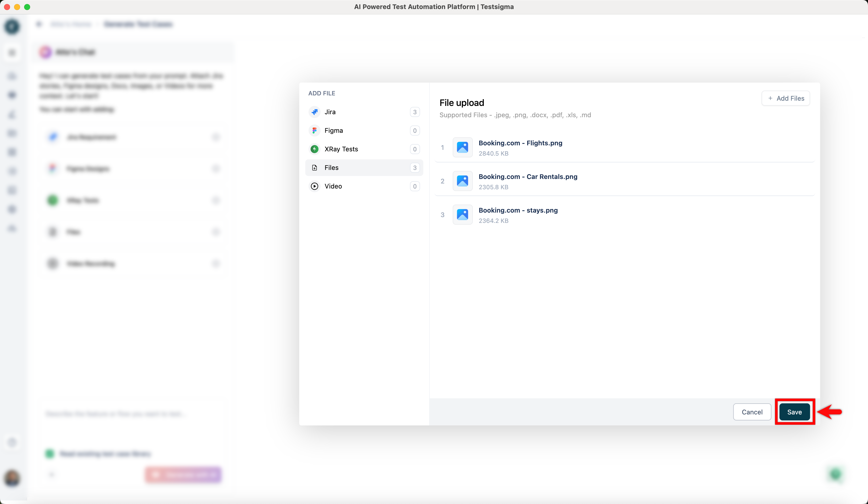Screen dimensions: 868x504
Task: Select Booking.com - Flights.png file name
Action: (x=520, y=143)
